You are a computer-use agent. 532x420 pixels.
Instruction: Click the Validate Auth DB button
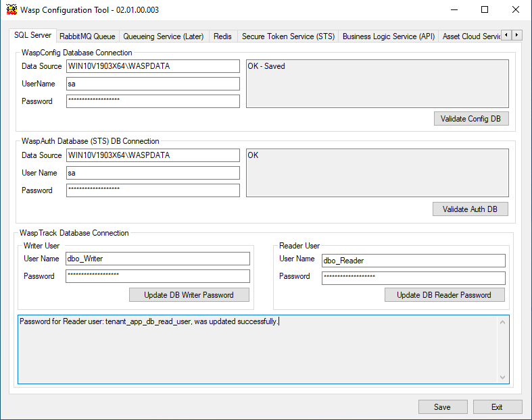pos(470,209)
